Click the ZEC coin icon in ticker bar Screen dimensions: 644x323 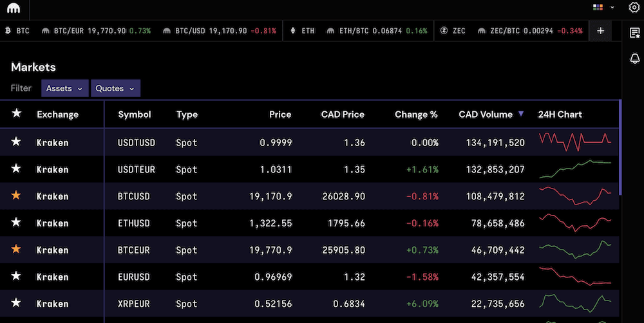click(444, 31)
